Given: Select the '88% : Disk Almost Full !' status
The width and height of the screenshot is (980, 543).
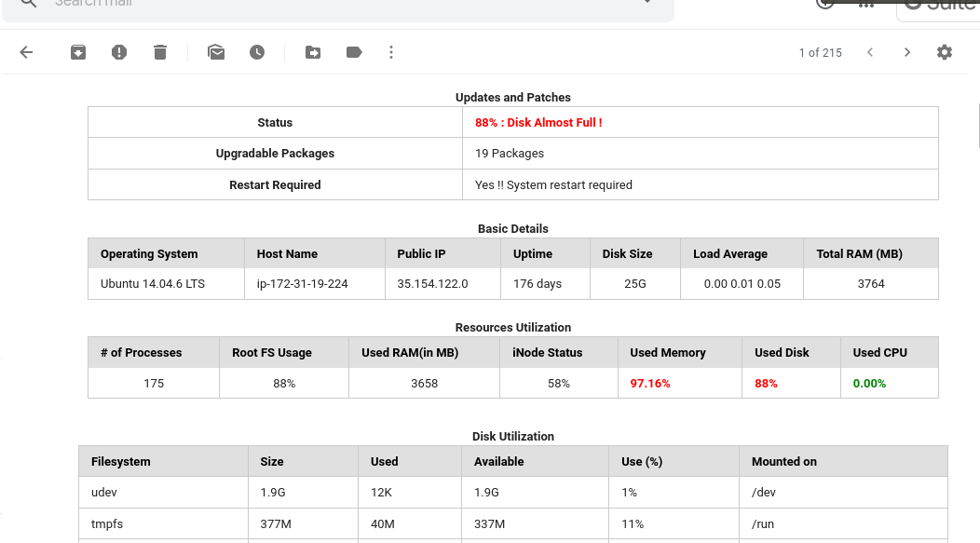Looking at the screenshot, I should tap(538, 122).
